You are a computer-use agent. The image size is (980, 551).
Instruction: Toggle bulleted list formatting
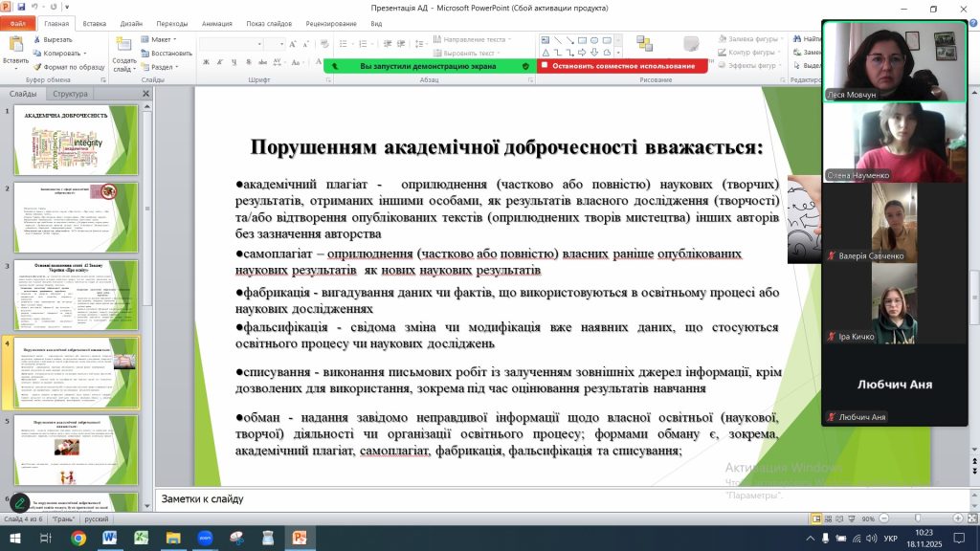pos(344,44)
